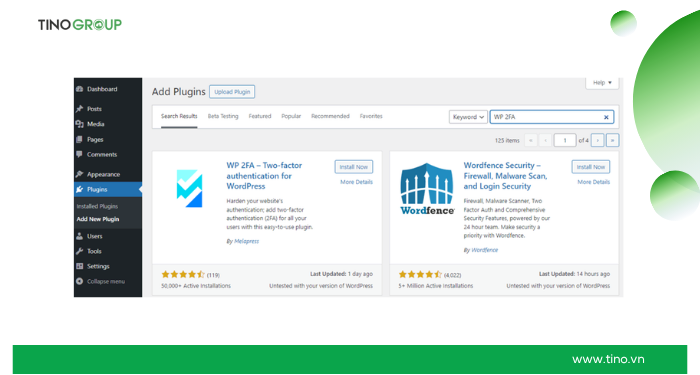This screenshot has height=375, width=700.
Task: Go to first page of results
Action: 531,141
